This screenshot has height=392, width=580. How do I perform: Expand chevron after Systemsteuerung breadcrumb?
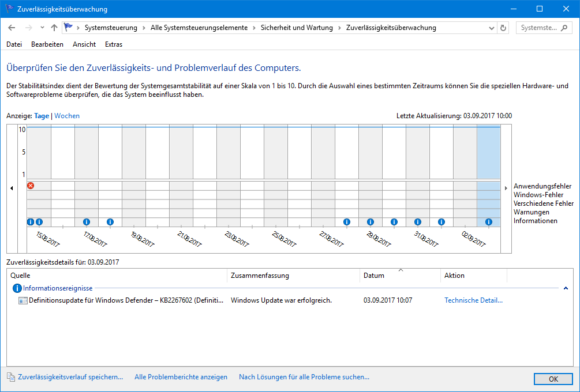144,28
